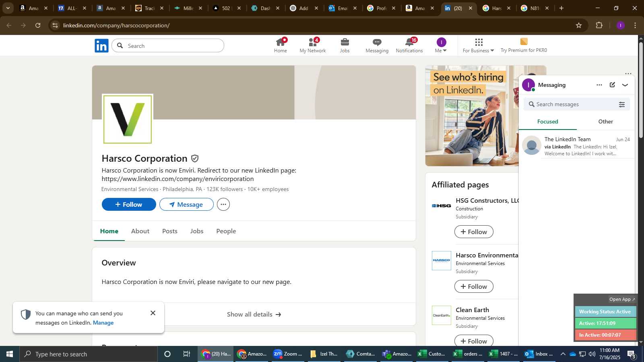Open My Network icon
Image resolution: width=644 pixels, height=362 pixels.
[x=313, y=45]
